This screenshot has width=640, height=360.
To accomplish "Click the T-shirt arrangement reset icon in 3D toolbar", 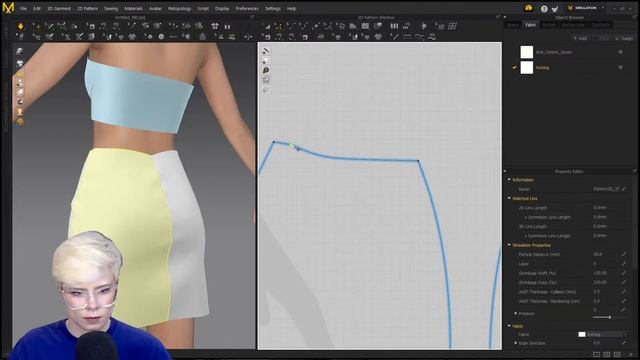I will [x=215, y=26].
